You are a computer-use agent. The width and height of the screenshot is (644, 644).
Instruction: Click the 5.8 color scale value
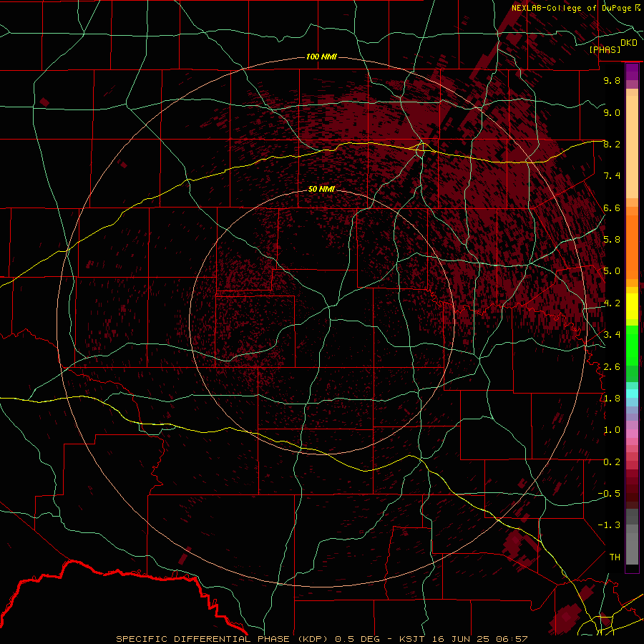pos(612,240)
